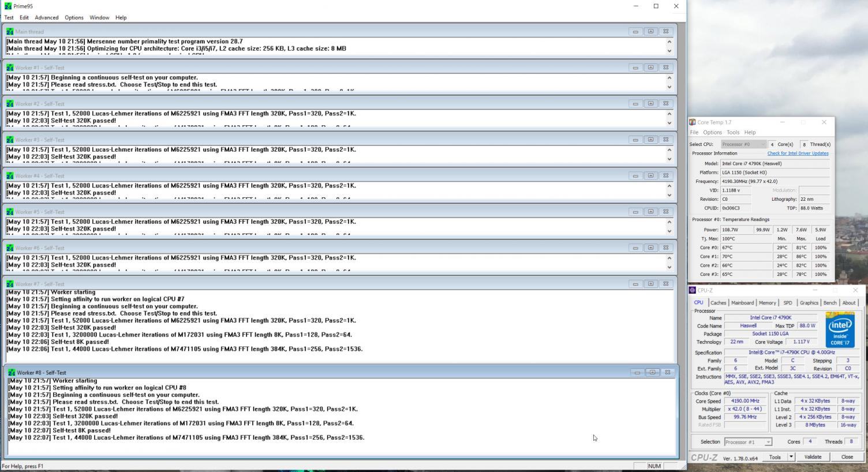Maximize the Worker #7 child window
The width and height of the screenshot is (868, 472).
pyautogui.click(x=650, y=284)
